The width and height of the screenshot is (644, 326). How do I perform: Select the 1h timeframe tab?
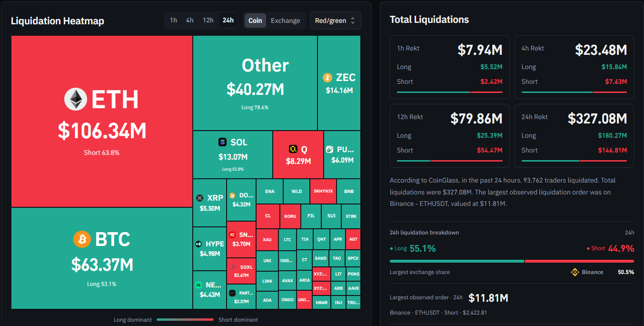click(173, 20)
